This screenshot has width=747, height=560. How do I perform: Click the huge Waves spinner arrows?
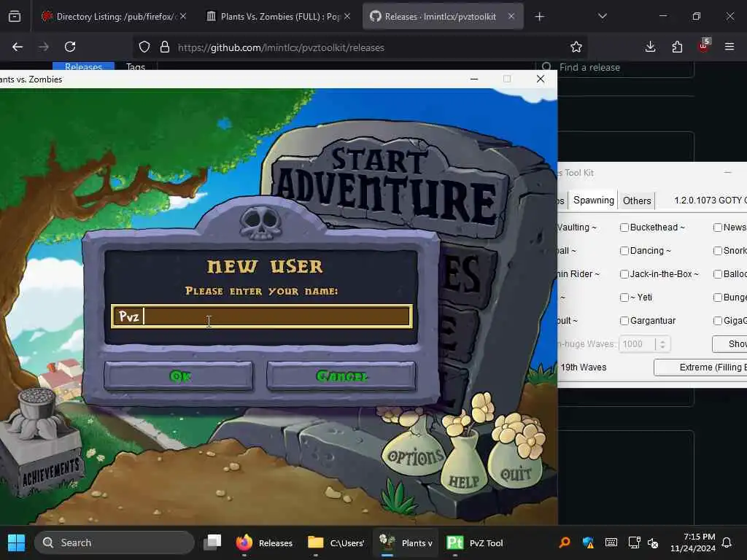click(662, 344)
